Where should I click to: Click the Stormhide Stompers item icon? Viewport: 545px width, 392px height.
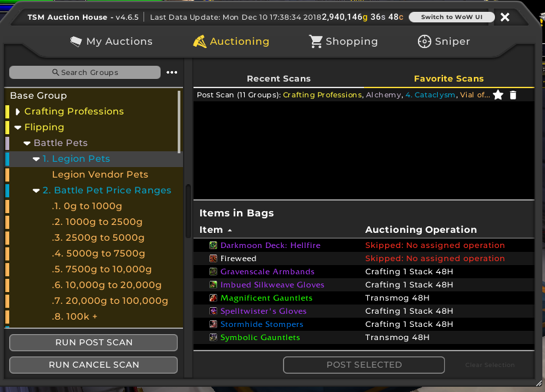(213, 324)
